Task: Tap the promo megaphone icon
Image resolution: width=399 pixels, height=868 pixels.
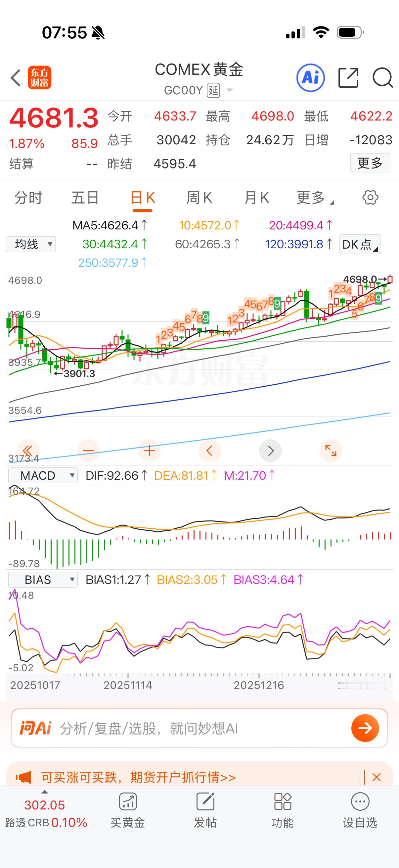Action: click(23, 777)
